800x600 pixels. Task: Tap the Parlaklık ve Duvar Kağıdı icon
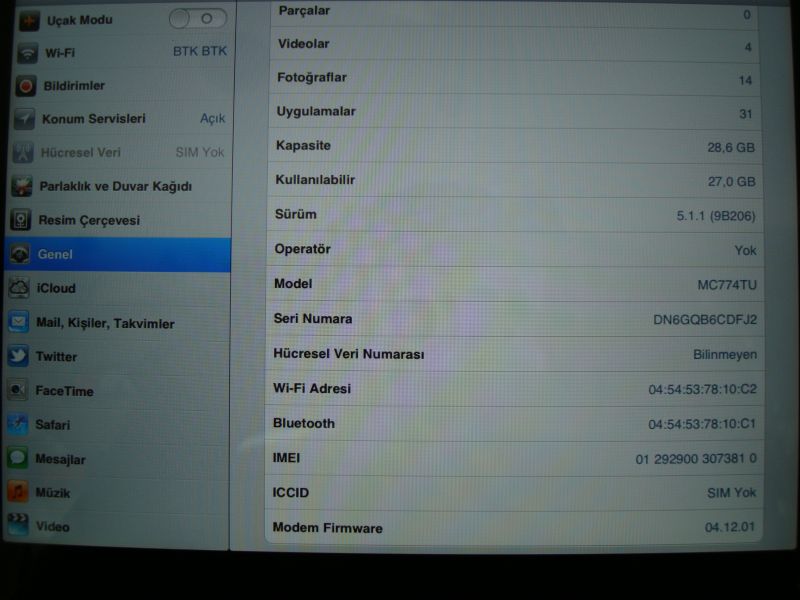click(22, 186)
